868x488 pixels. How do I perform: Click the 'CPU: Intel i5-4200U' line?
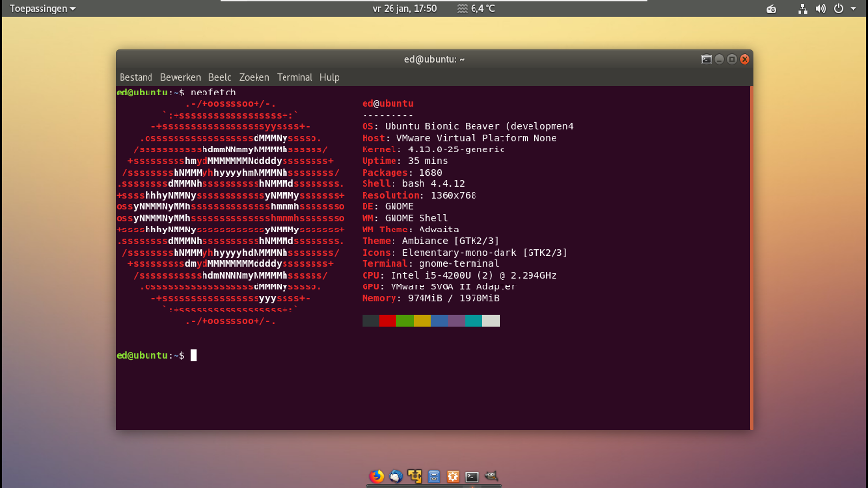tap(459, 275)
